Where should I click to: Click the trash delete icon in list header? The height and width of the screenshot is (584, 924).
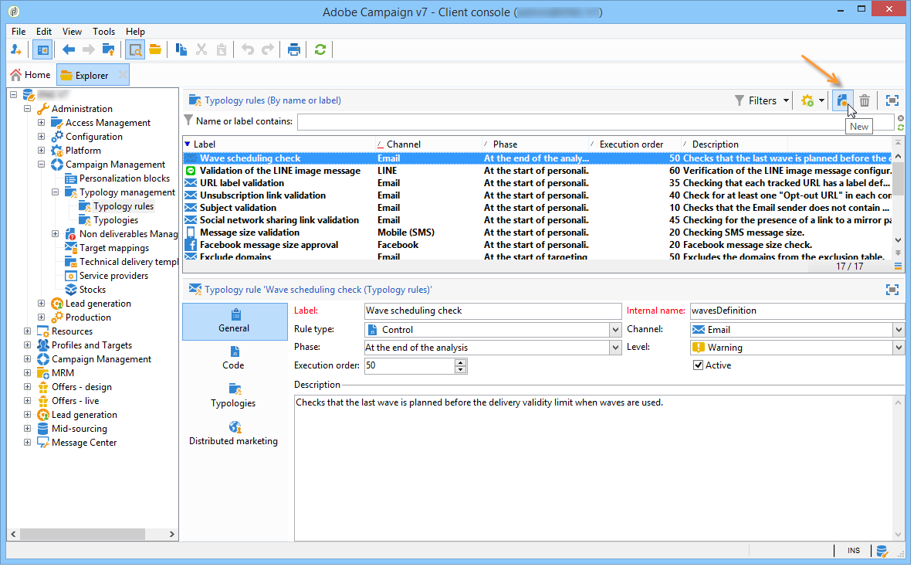pyautogui.click(x=865, y=101)
